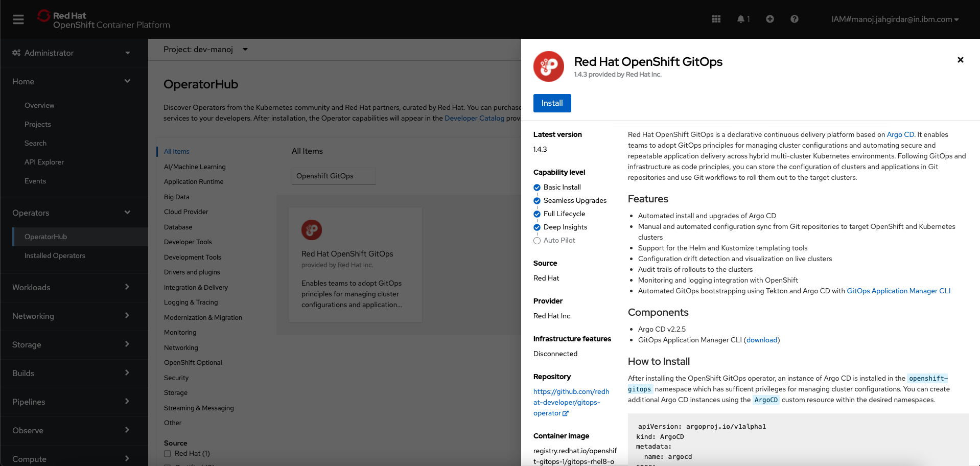Click the Install button
This screenshot has width=980, height=466.
click(552, 103)
